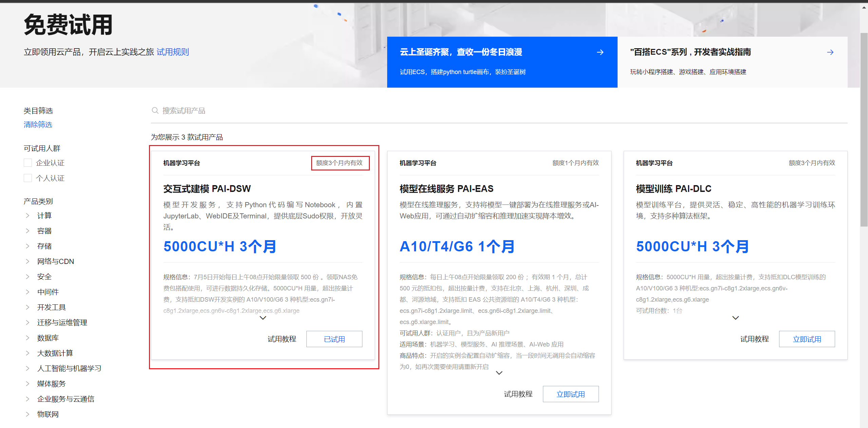
Task: Expand PAI-EAS card details chevron
Action: click(499, 373)
